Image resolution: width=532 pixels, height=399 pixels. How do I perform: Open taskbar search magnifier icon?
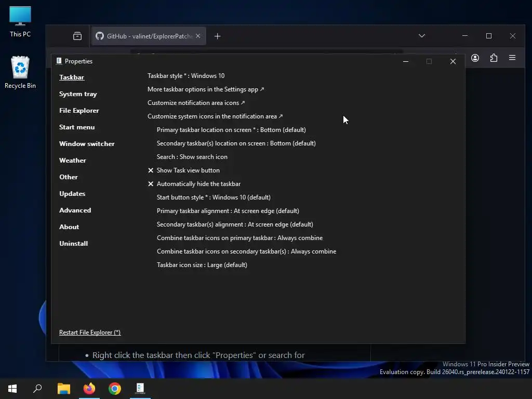[37, 389]
